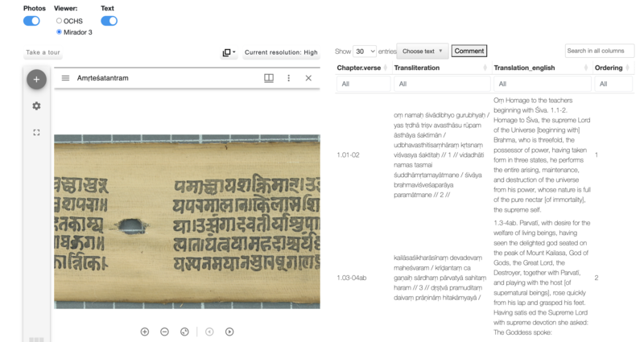
Task: Open the window views layout icon
Action: pyautogui.click(x=269, y=78)
